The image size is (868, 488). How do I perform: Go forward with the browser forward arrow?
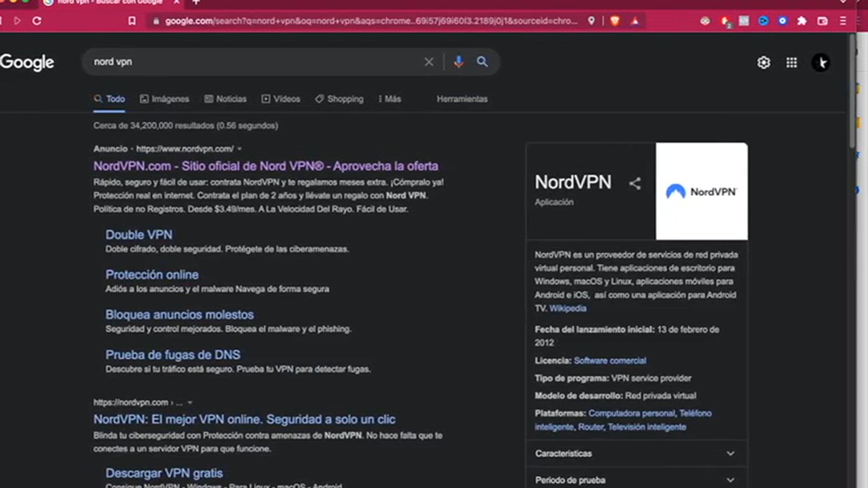pyautogui.click(x=17, y=21)
